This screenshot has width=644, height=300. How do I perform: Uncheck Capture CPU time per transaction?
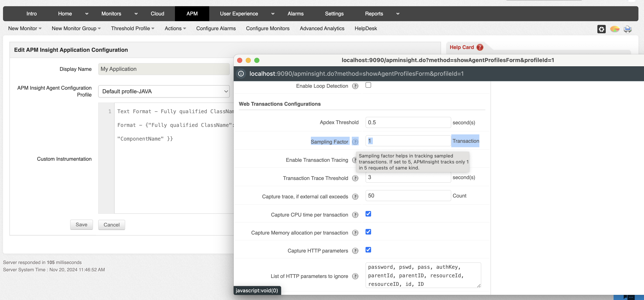pyautogui.click(x=368, y=214)
